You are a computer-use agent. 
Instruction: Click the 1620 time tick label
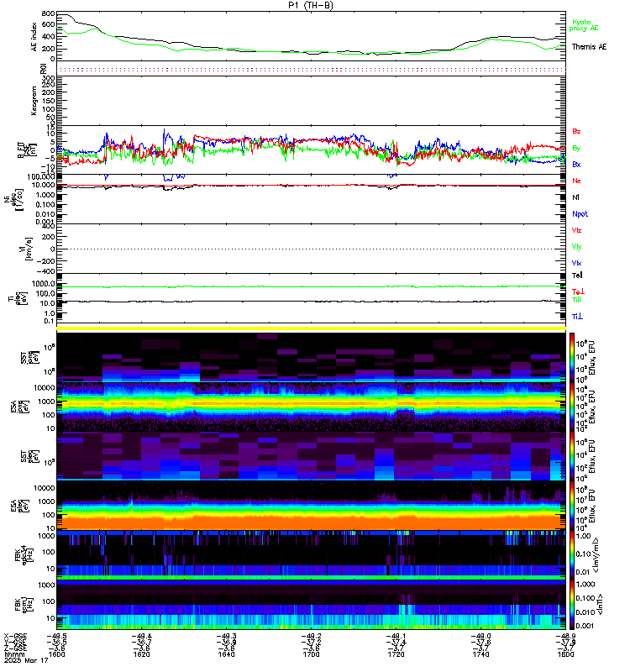click(x=141, y=654)
